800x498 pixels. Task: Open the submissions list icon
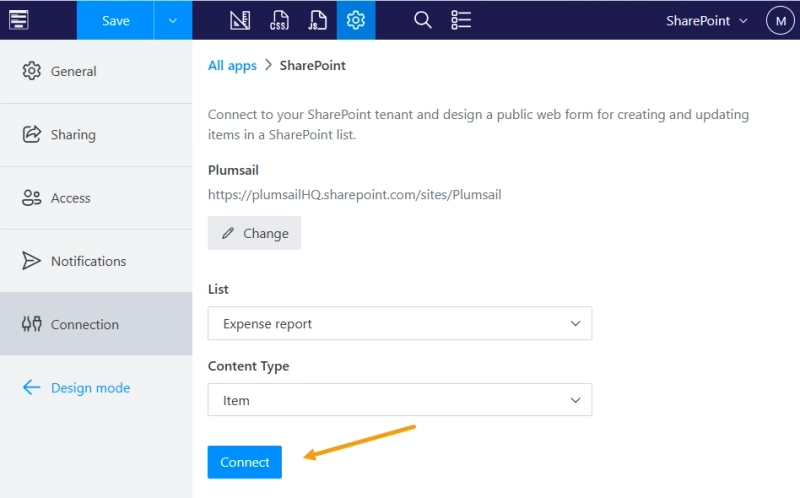tap(461, 20)
